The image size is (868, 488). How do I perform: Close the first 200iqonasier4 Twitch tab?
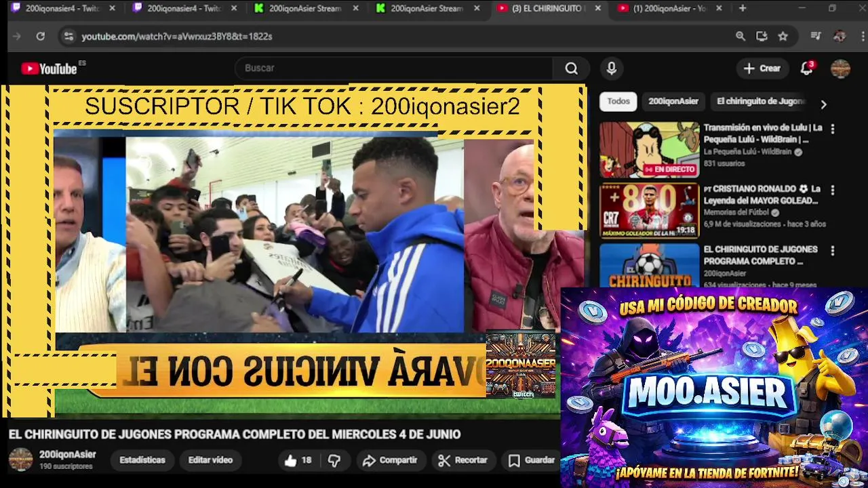click(x=113, y=8)
